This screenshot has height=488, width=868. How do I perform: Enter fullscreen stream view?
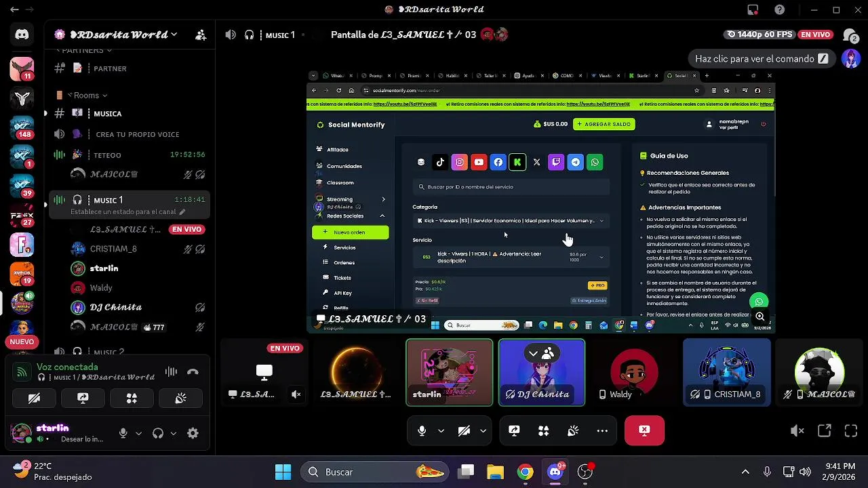851,430
